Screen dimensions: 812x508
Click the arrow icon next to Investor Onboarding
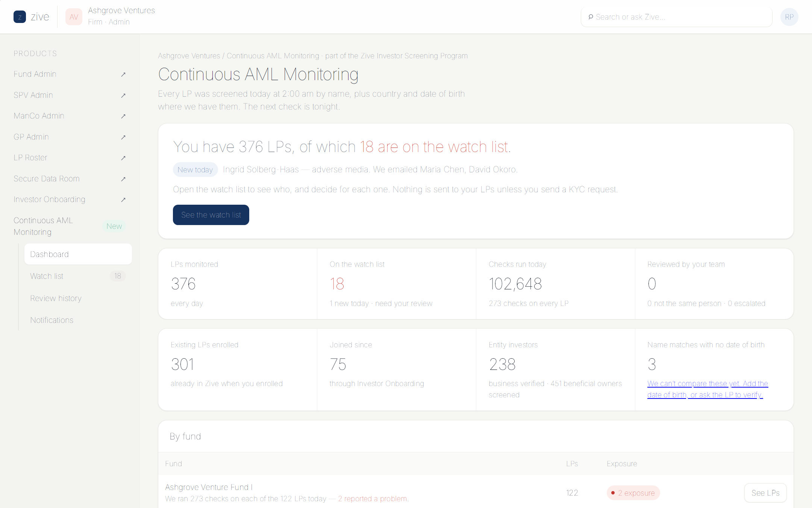pyautogui.click(x=123, y=200)
